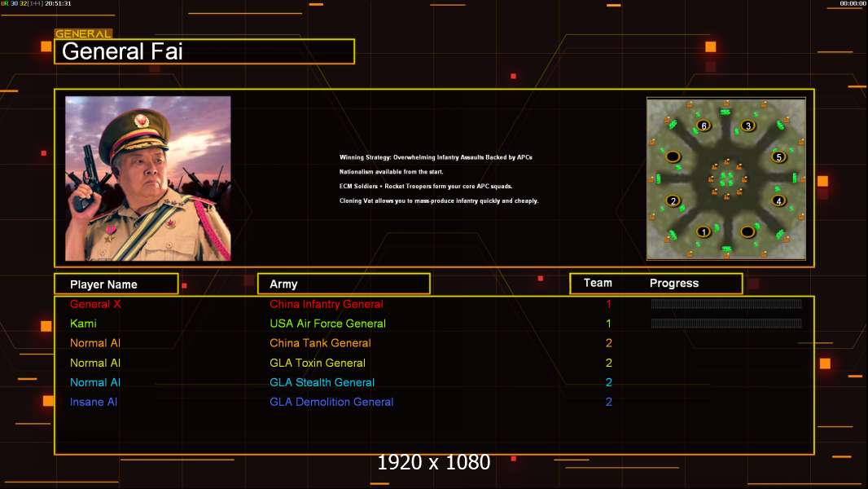Screen dimensions: 868x489
Task: Select the yellow Normal AI player name
Action: coord(95,363)
